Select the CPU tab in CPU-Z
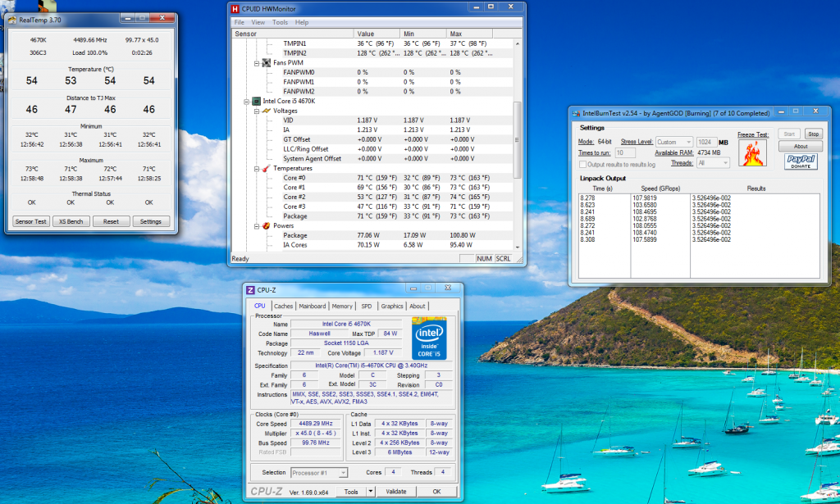The width and height of the screenshot is (840, 504). point(260,306)
